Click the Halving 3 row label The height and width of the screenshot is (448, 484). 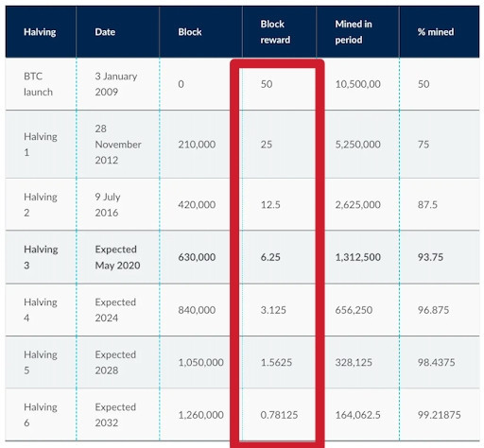click(41, 257)
